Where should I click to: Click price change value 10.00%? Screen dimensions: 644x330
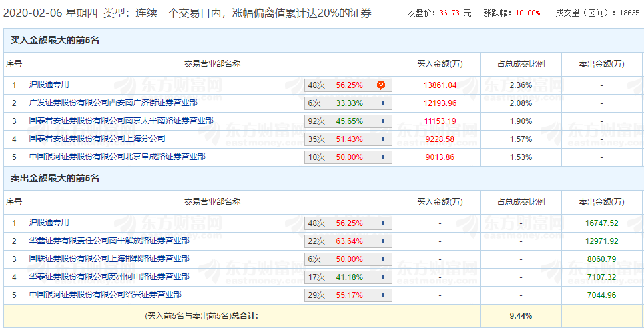tap(528, 13)
